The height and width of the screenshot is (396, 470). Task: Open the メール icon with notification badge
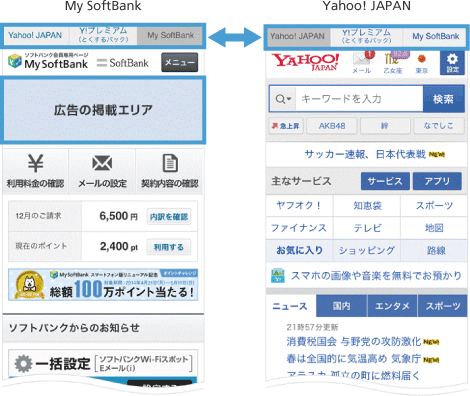point(362,62)
